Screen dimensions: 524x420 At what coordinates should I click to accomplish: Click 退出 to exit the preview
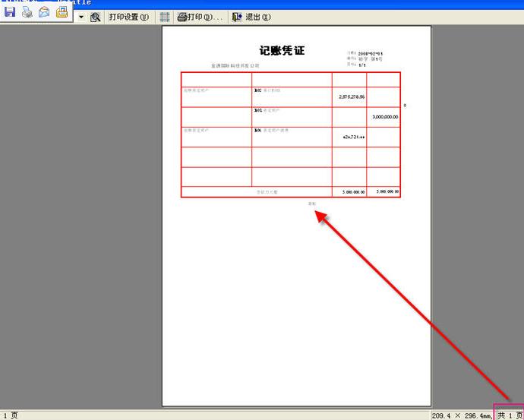coord(251,17)
